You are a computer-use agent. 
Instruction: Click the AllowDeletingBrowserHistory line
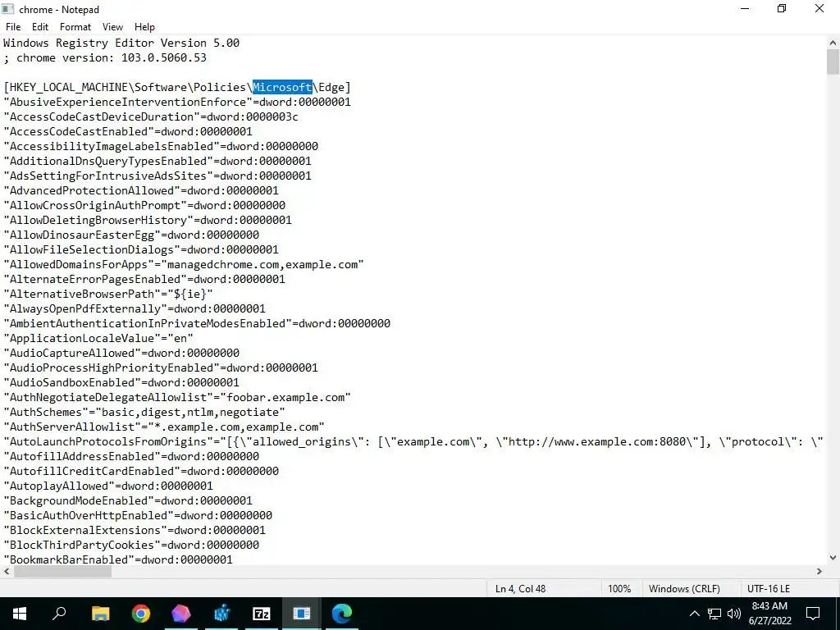(x=148, y=220)
